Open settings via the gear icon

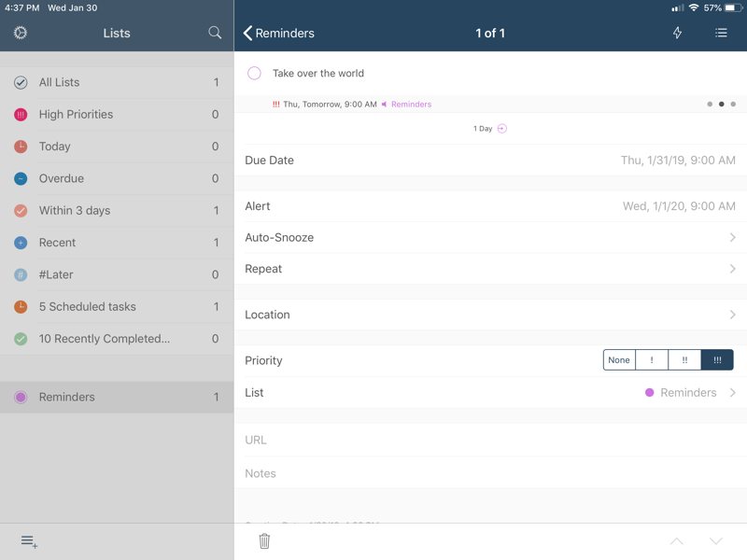pyautogui.click(x=20, y=33)
